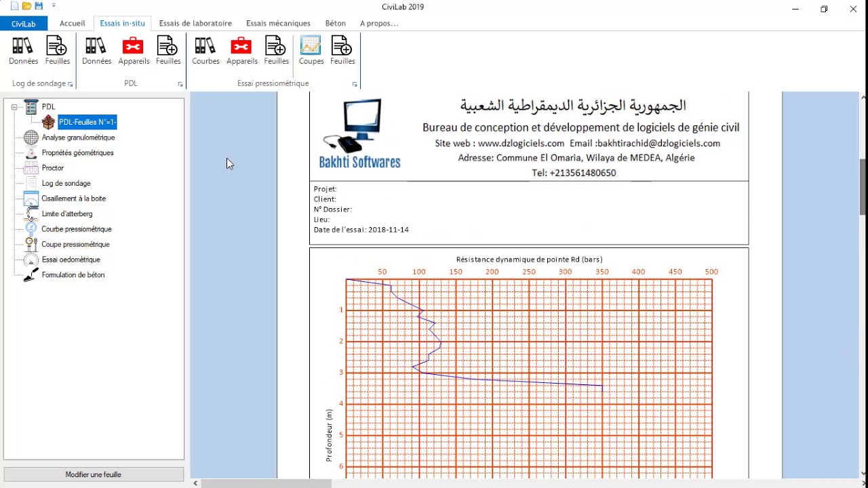Select Coupe pressiométrique tree label
868x488 pixels.
(75, 244)
